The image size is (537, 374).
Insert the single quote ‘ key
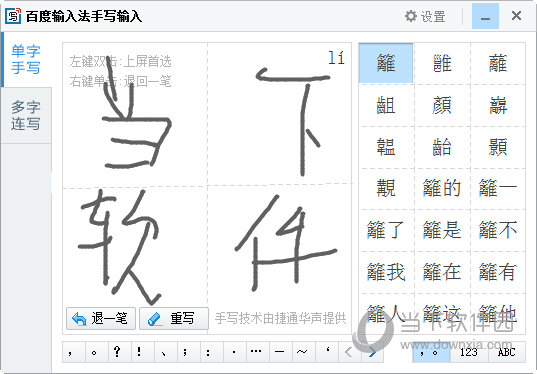click(x=327, y=352)
